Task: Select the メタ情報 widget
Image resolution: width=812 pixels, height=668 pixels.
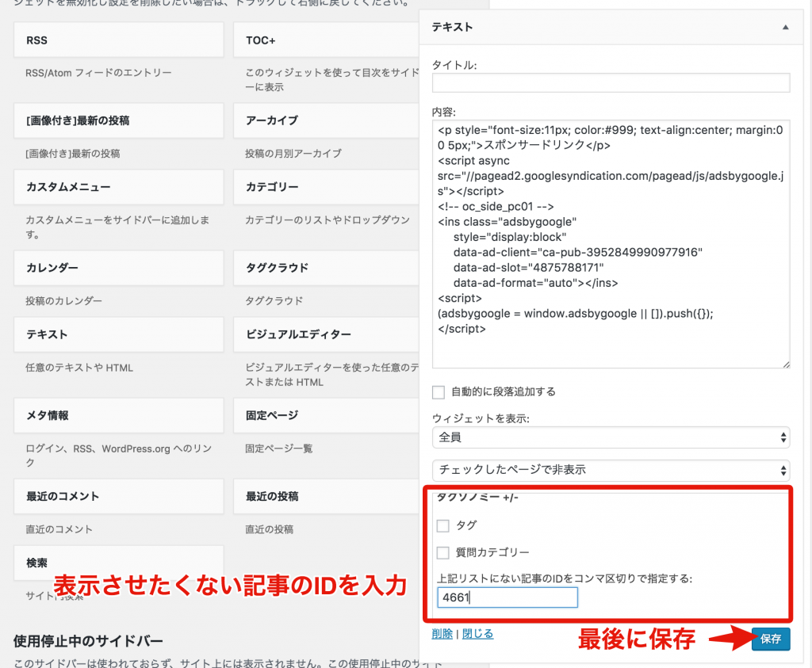Action: 119,415
